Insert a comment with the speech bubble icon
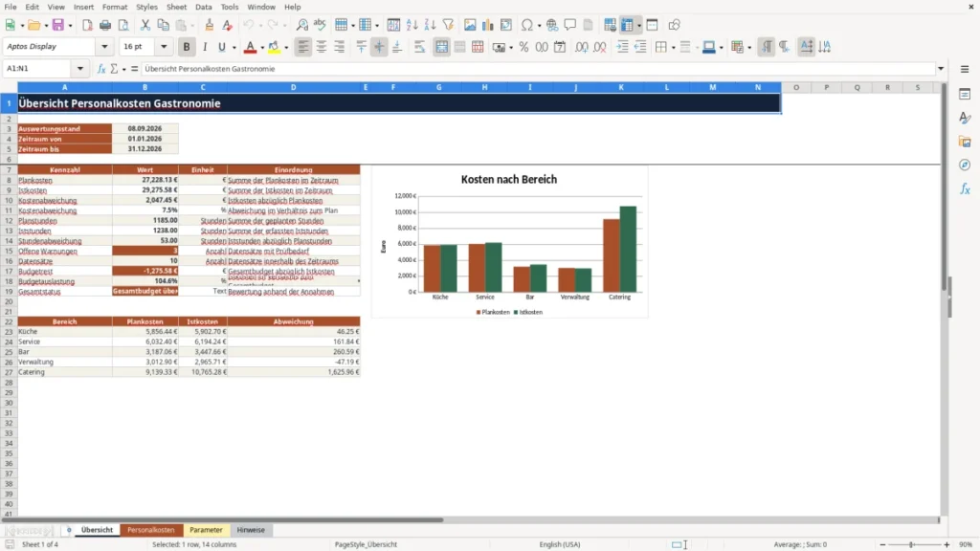 [x=570, y=25]
